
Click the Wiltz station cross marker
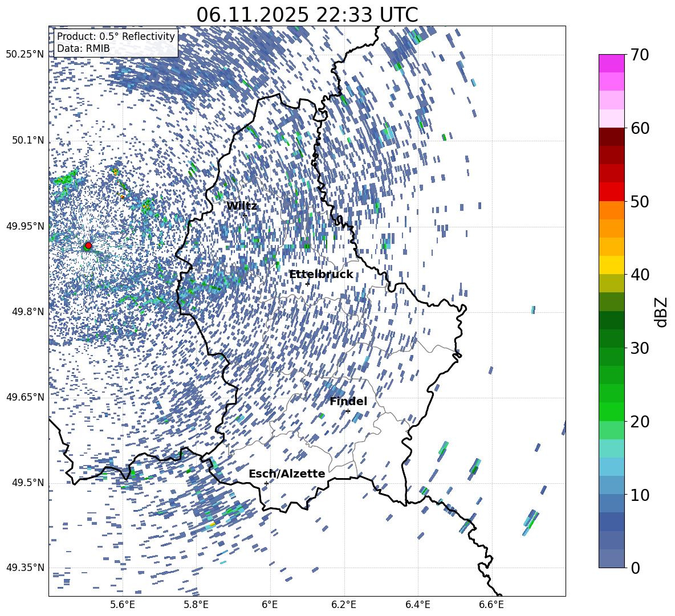click(x=245, y=215)
